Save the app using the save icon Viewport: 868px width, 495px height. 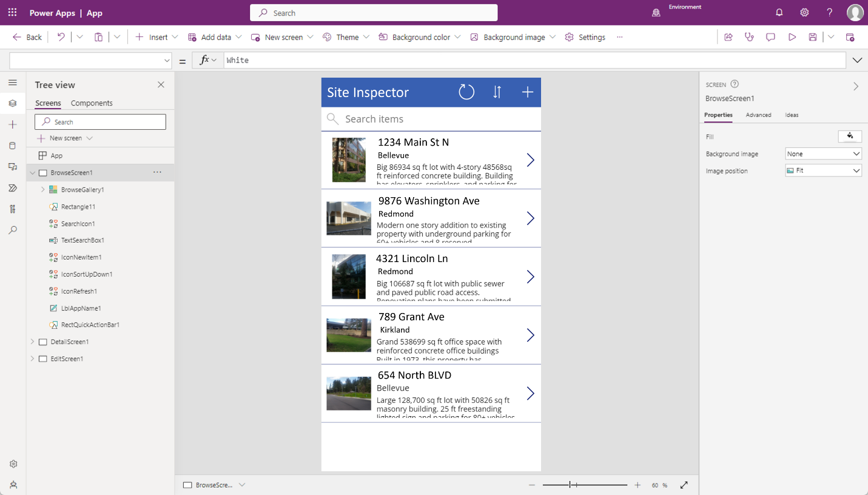(812, 37)
